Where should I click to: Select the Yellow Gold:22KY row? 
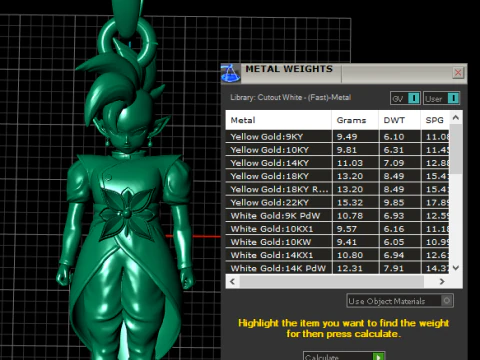click(337, 202)
